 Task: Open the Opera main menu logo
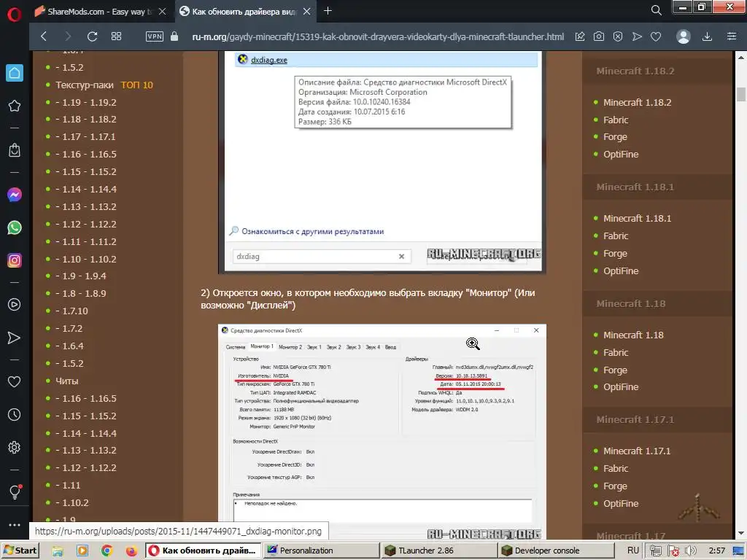[x=15, y=15]
